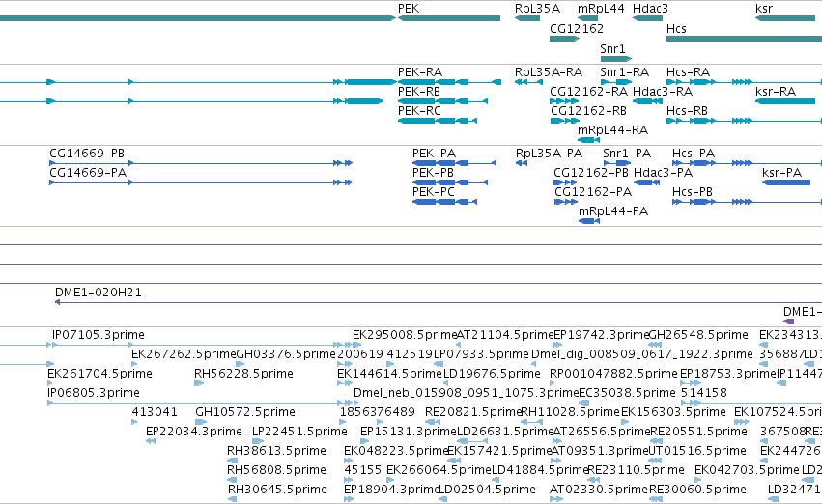Select the RH38613.5prime EST label
This screenshot has height=504, width=822.
tap(276, 451)
